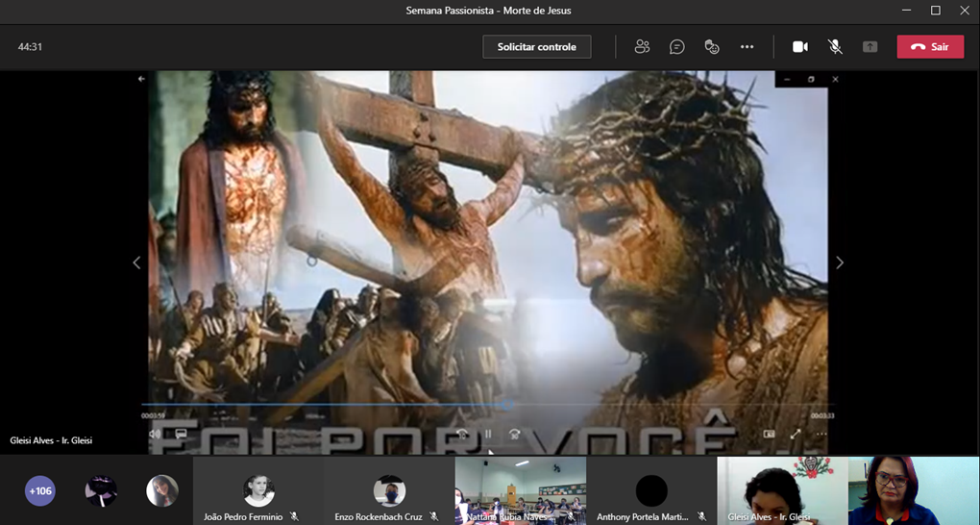Viewport: 980px width, 525px height.
Task: Switch shared video to mini view
Action: tap(770, 434)
